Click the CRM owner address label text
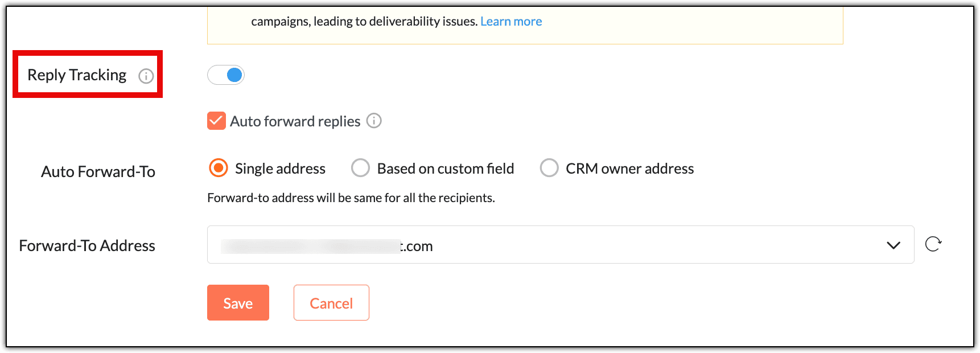980x353 pixels. [x=629, y=169]
